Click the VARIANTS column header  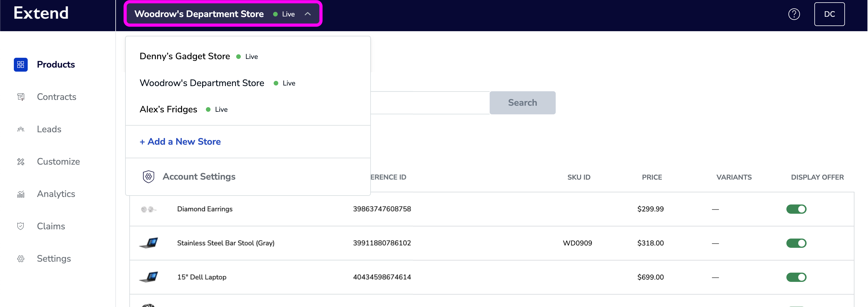click(734, 177)
